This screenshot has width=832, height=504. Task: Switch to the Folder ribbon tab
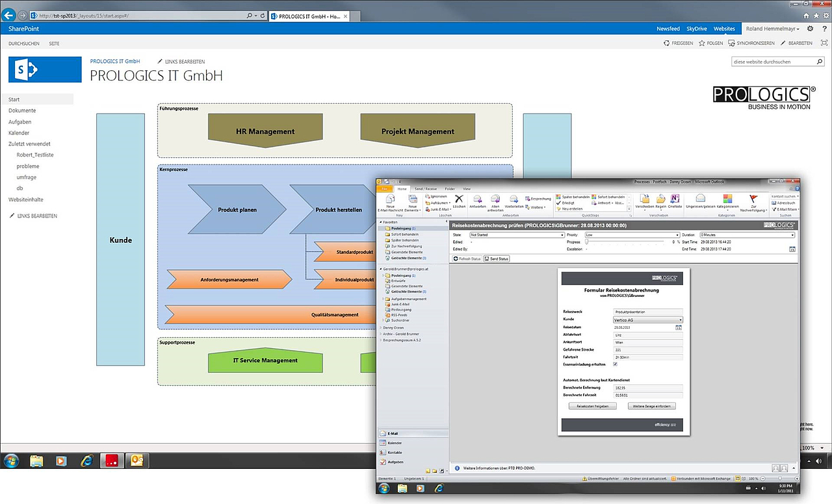click(450, 188)
